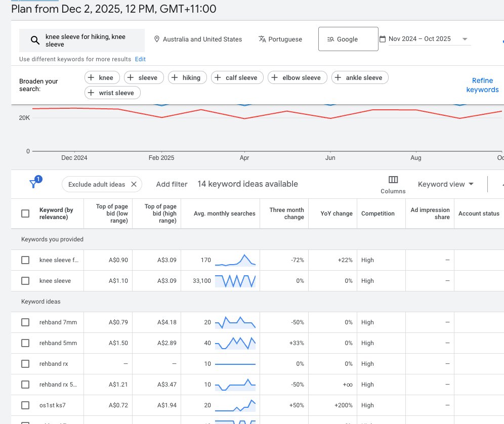The image size is (504, 424).
Task: Add the 'knee' broaden suggestion
Action: click(x=102, y=77)
